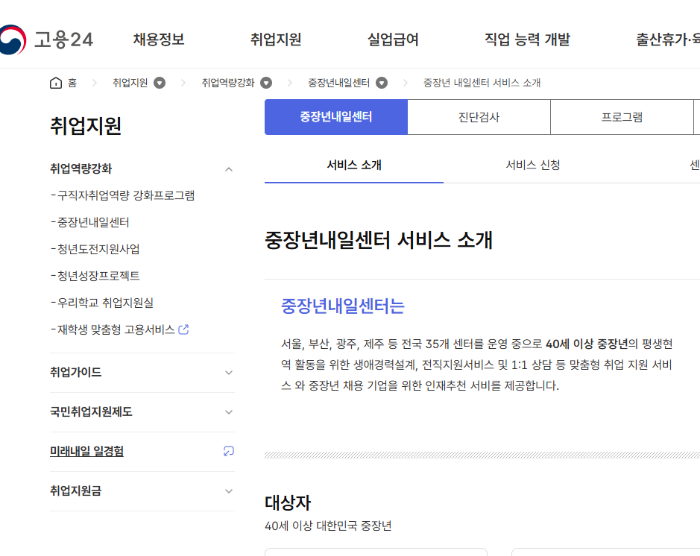Collapse the 취업역량강화 sidebar section
Viewport: 700px width, 556px height.
click(x=229, y=169)
